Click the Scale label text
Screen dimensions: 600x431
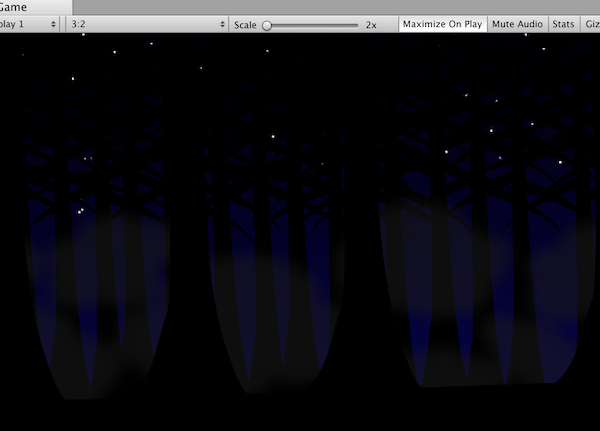(245, 25)
